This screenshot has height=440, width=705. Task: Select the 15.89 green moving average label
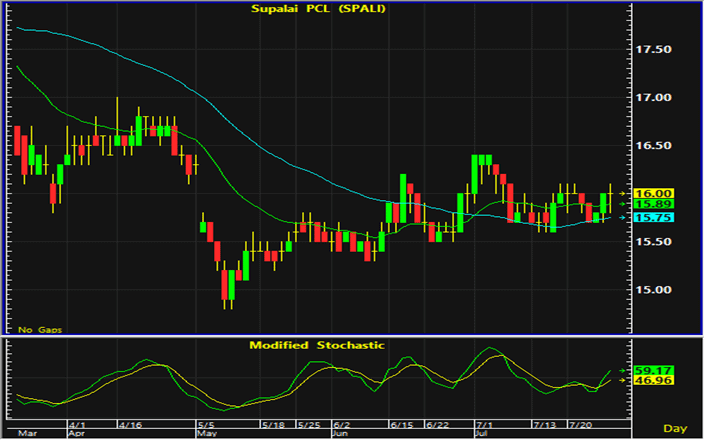[654, 204]
